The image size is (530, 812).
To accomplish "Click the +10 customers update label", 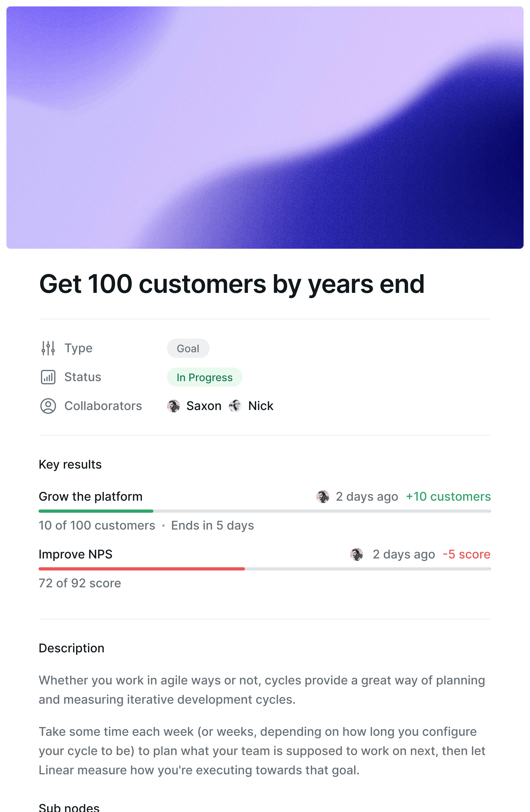I will (448, 497).
